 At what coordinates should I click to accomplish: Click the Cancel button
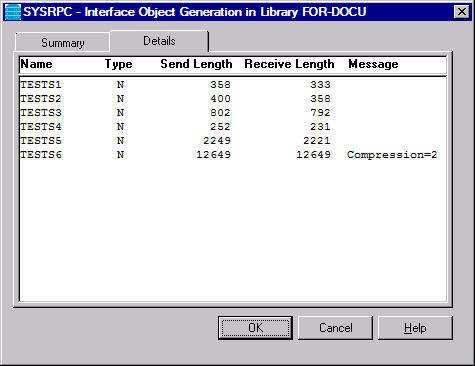pos(335,328)
